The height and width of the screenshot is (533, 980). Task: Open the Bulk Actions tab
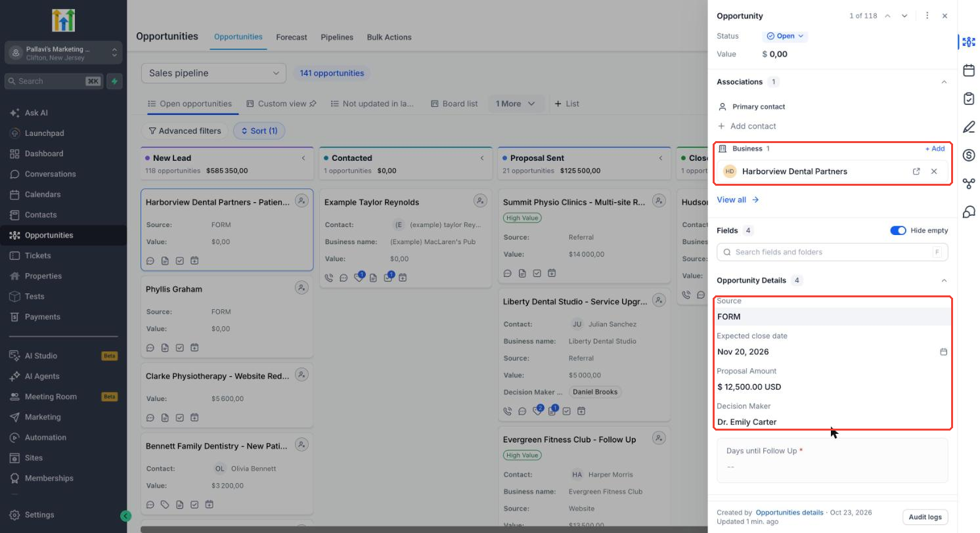[389, 37]
